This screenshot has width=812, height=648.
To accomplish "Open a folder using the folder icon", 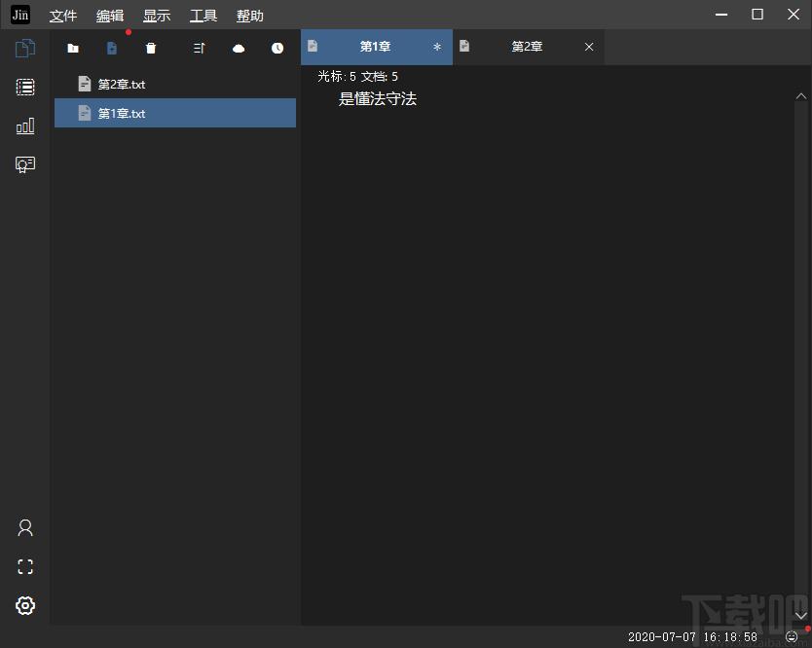I will click(x=73, y=47).
